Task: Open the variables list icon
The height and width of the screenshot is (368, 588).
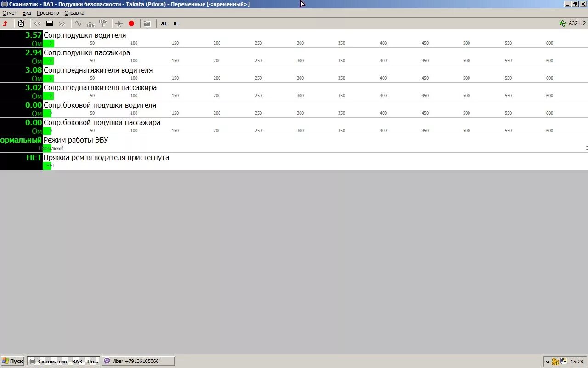Action: [50, 23]
